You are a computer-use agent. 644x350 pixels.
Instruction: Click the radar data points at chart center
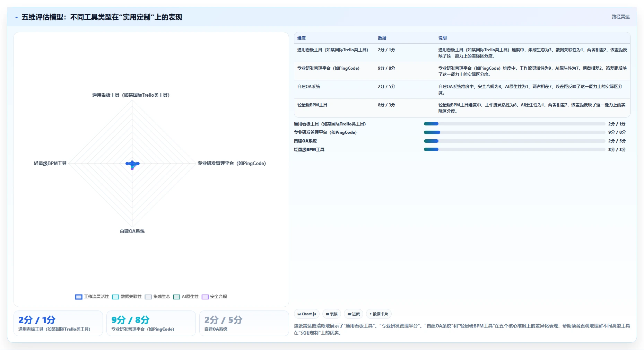(x=132, y=164)
